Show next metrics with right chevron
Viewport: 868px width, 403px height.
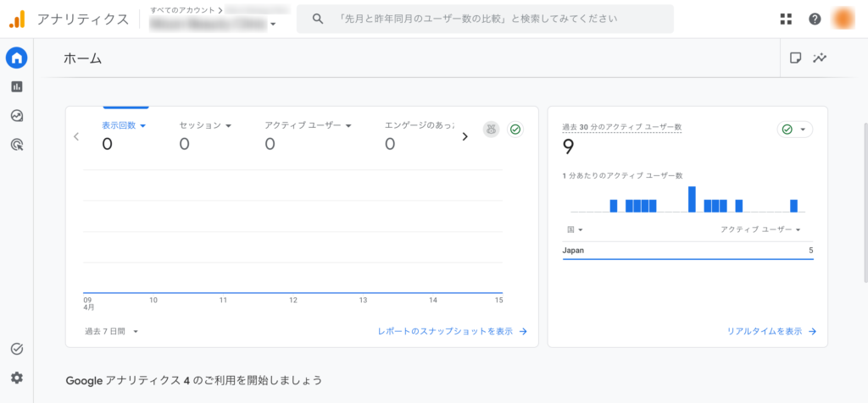tap(465, 135)
